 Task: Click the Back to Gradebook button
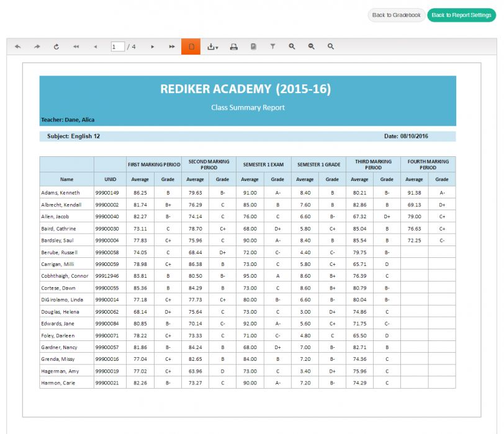[397, 15]
